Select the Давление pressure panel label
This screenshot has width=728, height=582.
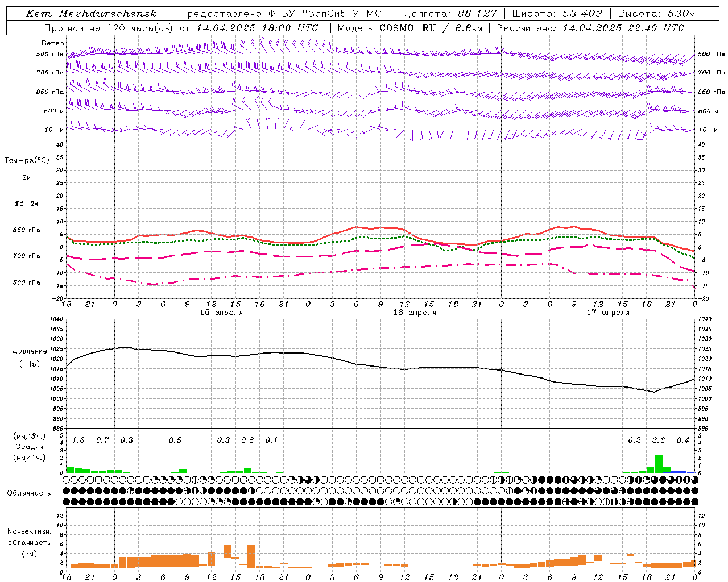(30, 351)
